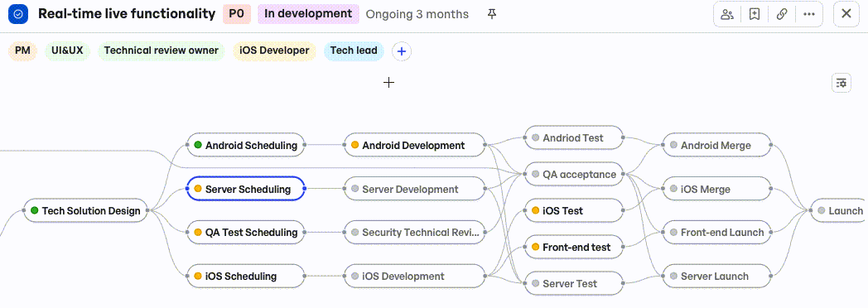Click the bookmark add icon
868x308 pixels.
click(754, 14)
